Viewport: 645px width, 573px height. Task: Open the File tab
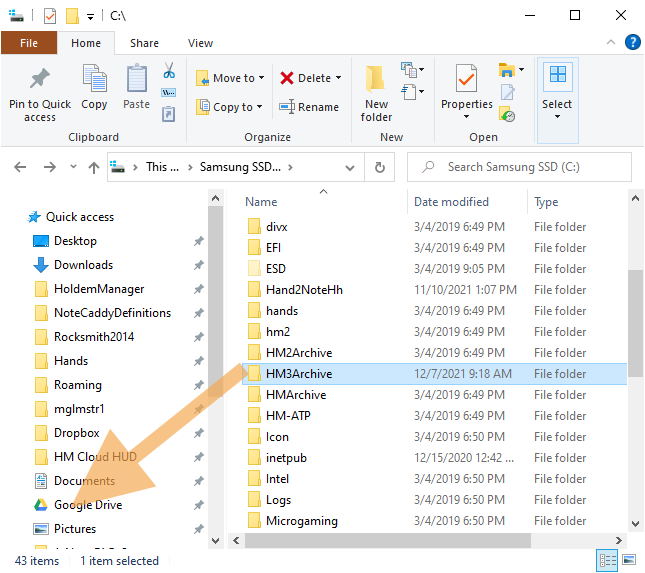29,43
